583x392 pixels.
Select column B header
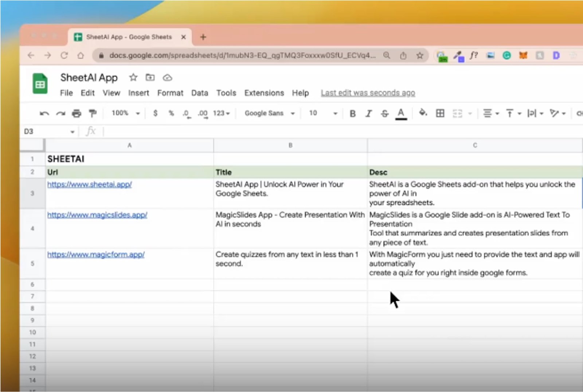pyautogui.click(x=290, y=145)
